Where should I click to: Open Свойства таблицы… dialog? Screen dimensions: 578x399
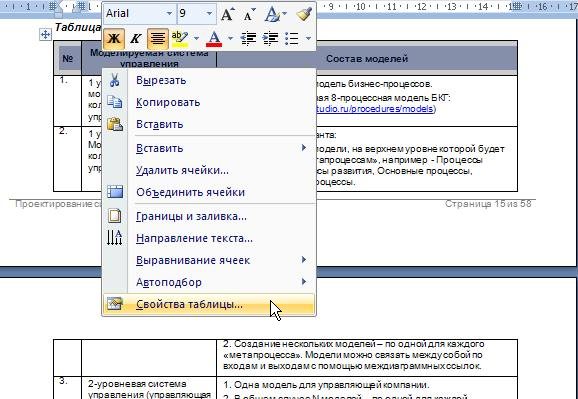click(x=209, y=305)
